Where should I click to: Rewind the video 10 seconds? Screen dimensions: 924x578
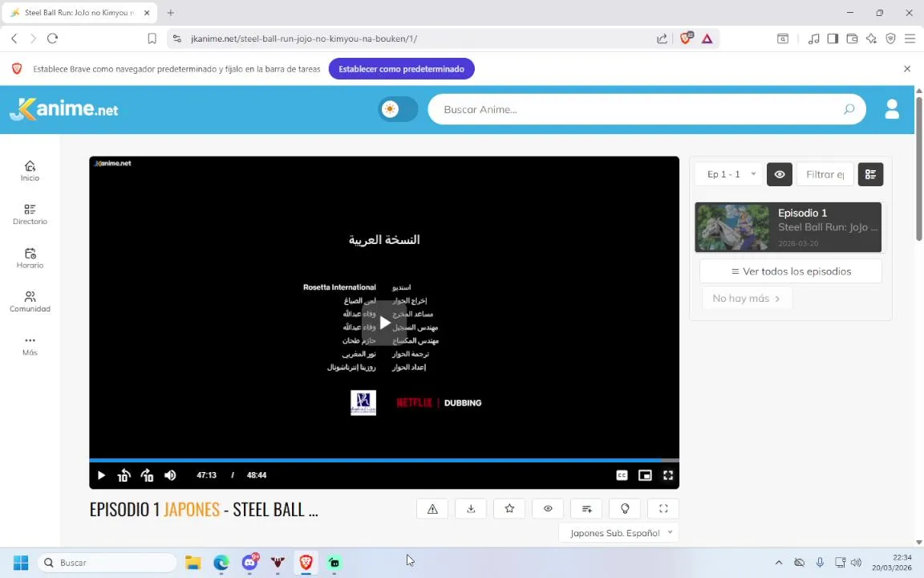[124, 475]
